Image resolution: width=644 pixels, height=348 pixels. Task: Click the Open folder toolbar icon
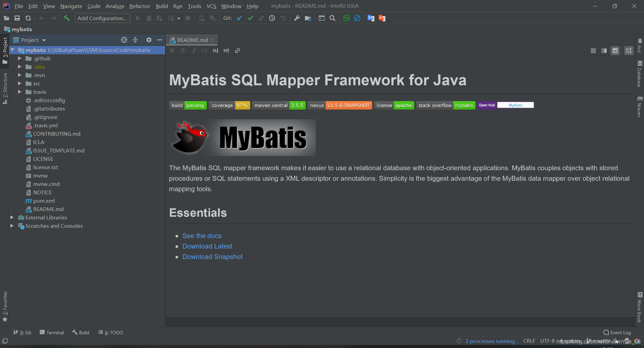click(6, 18)
